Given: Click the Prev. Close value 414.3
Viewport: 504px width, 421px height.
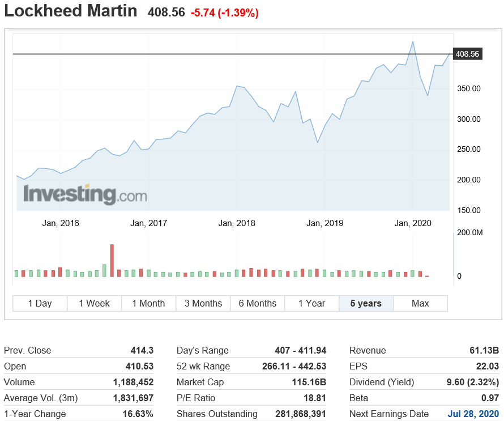Looking at the screenshot, I should click(142, 350).
